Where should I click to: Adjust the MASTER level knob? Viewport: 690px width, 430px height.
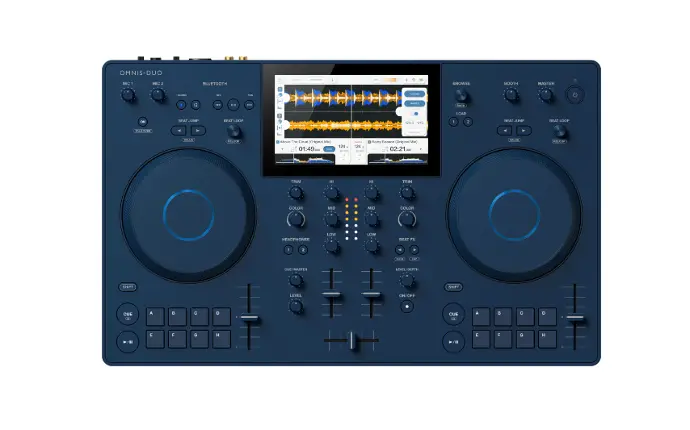click(x=546, y=95)
